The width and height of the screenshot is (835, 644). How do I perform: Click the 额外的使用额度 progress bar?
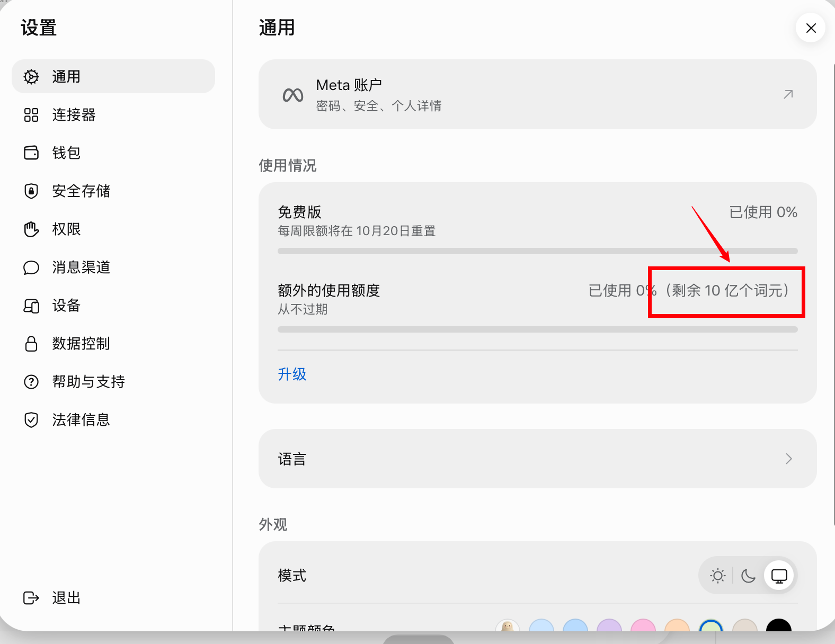[537, 329]
